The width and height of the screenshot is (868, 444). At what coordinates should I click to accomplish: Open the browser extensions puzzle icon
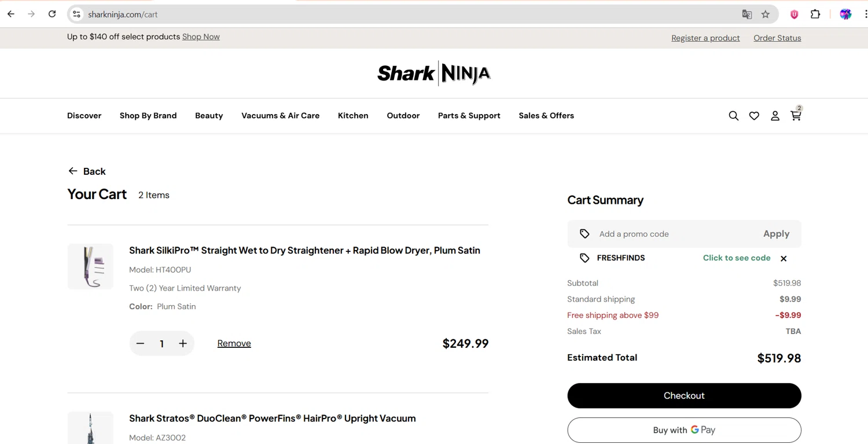click(815, 14)
